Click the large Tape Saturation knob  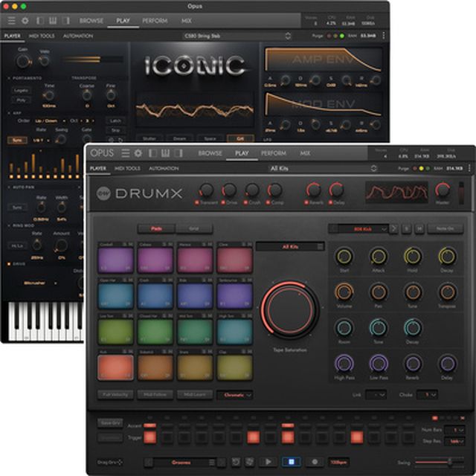pyautogui.click(x=290, y=309)
